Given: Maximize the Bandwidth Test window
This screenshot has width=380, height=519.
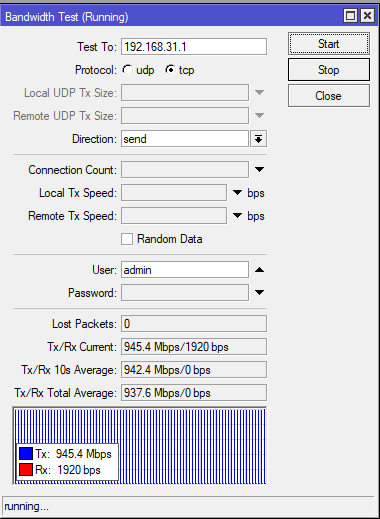Looking at the screenshot, I should [351, 16].
